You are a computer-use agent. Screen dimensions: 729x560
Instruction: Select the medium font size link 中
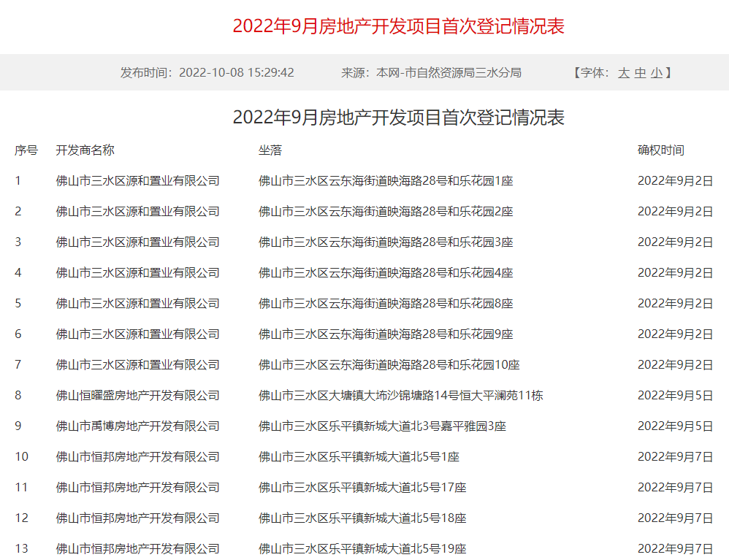[x=640, y=73]
